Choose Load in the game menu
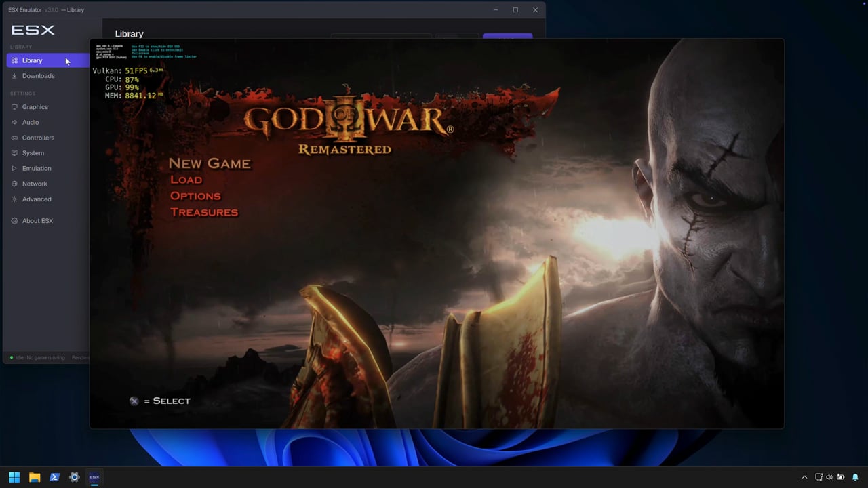 point(186,180)
